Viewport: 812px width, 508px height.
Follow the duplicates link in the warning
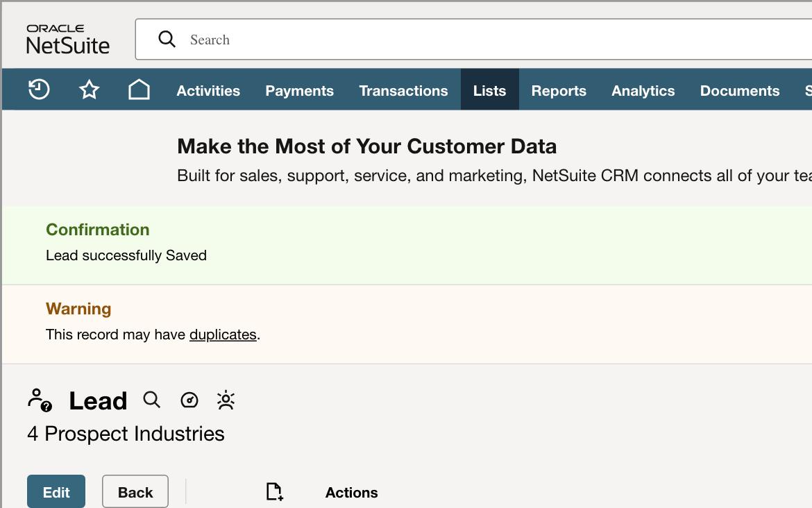[223, 335]
